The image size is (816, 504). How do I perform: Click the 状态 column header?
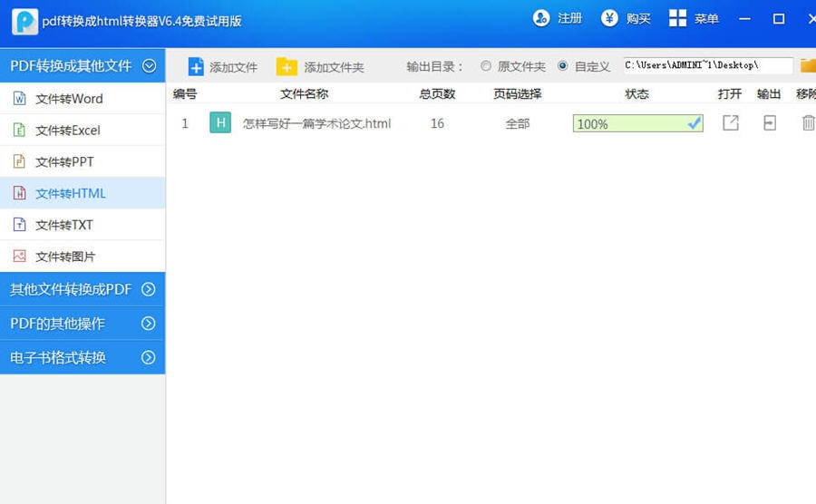(x=637, y=93)
